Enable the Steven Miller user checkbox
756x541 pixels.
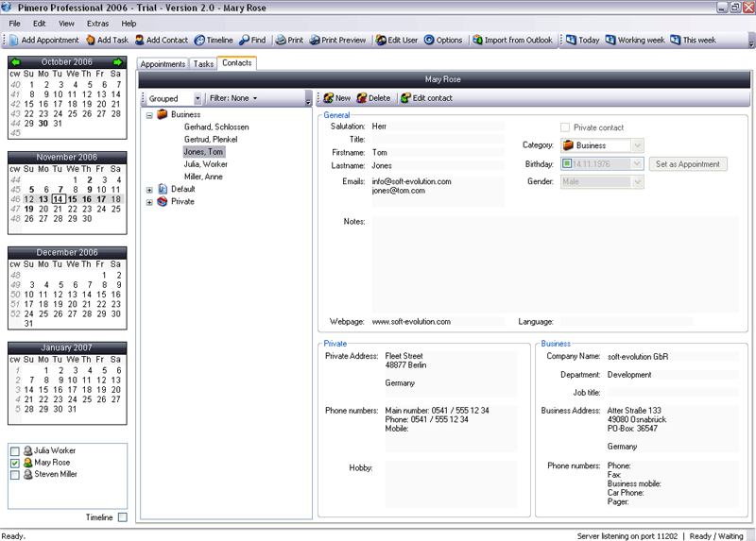15,475
